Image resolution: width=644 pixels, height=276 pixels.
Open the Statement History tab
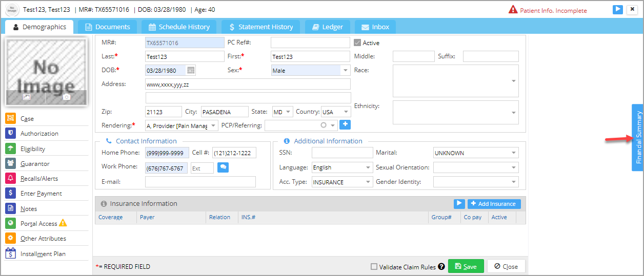click(260, 27)
